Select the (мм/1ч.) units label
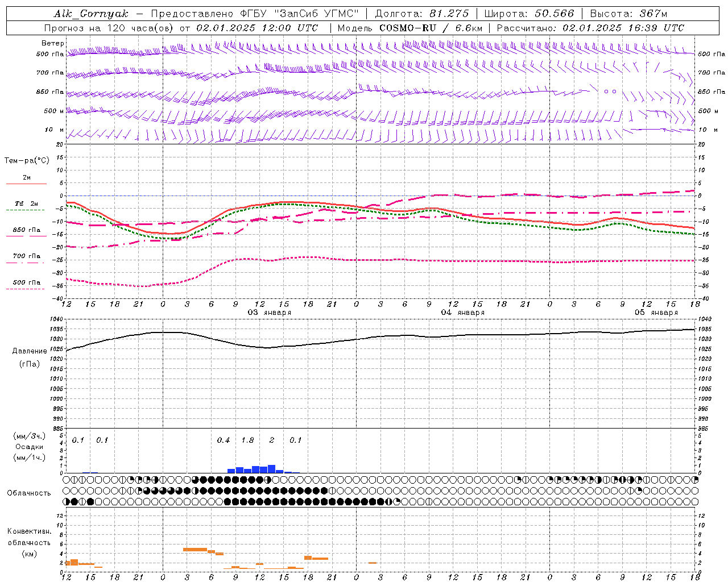The height and width of the screenshot is (582, 728). pos(29,458)
